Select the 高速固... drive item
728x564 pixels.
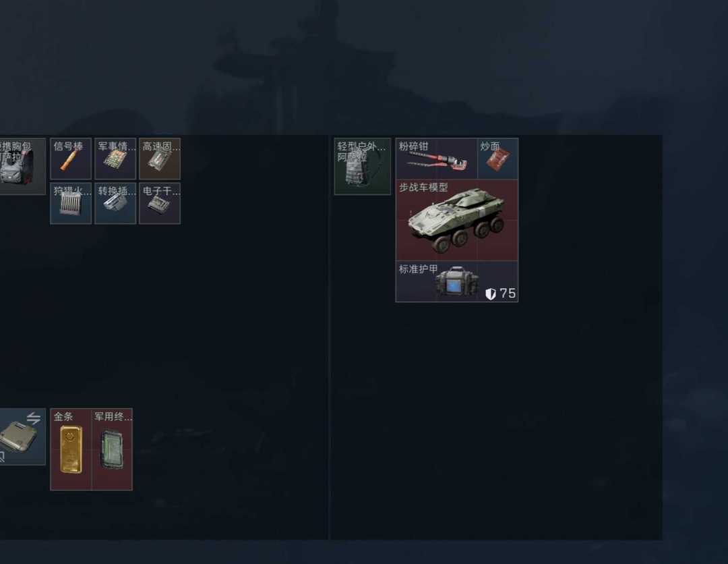click(x=160, y=159)
